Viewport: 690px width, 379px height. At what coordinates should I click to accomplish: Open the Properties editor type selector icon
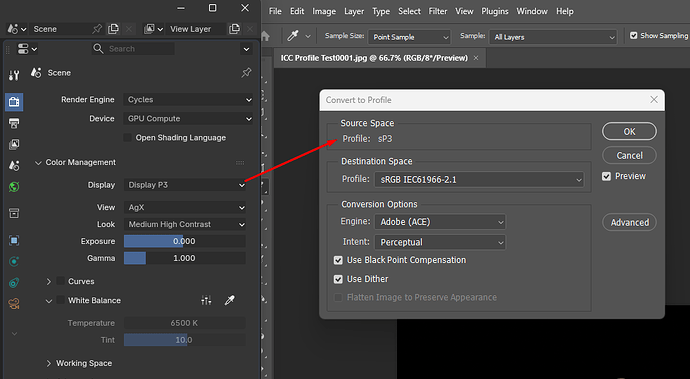click(x=27, y=49)
